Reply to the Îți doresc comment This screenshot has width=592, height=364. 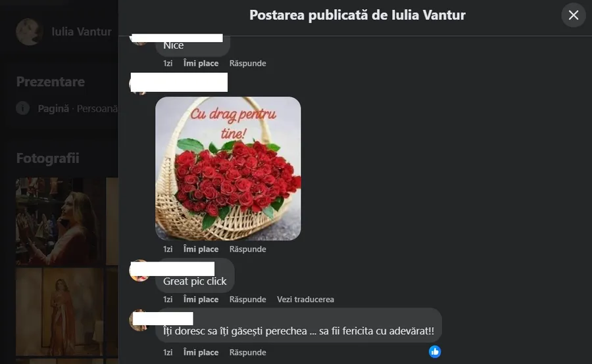pyautogui.click(x=248, y=352)
